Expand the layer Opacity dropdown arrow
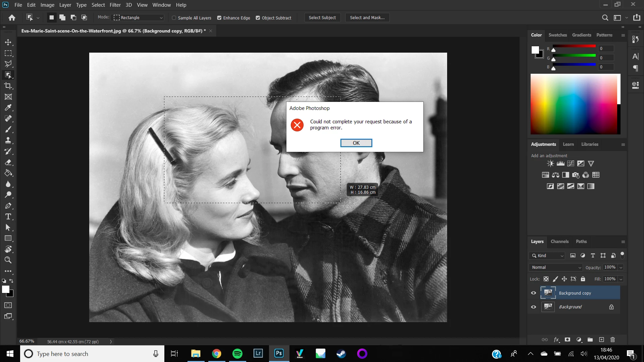This screenshot has height=362, width=644. [x=621, y=267]
